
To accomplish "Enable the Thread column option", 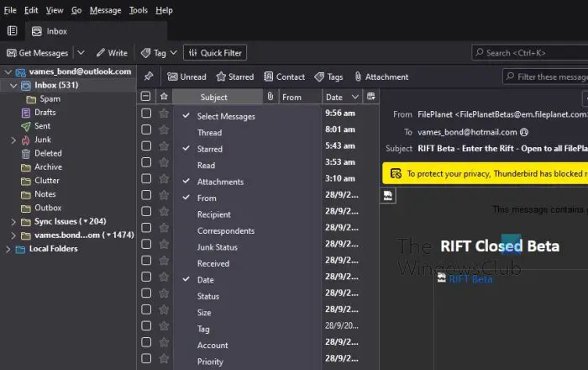I will pyautogui.click(x=209, y=132).
